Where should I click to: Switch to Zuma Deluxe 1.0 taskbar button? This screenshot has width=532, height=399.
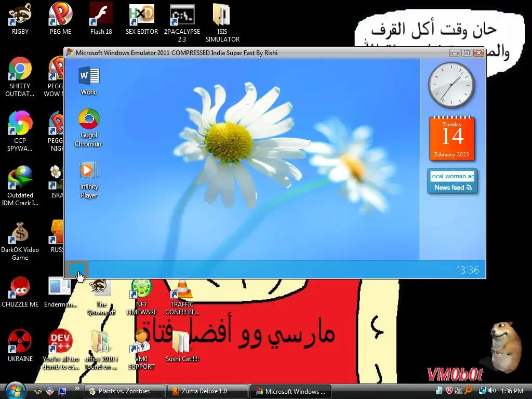click(x=208, y=391)
